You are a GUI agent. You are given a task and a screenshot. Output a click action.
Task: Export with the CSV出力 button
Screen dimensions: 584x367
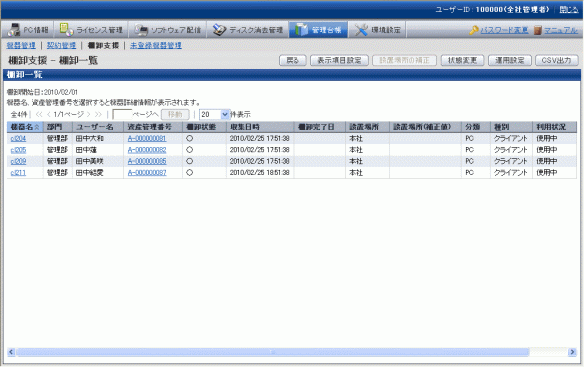tap(556, 60)
